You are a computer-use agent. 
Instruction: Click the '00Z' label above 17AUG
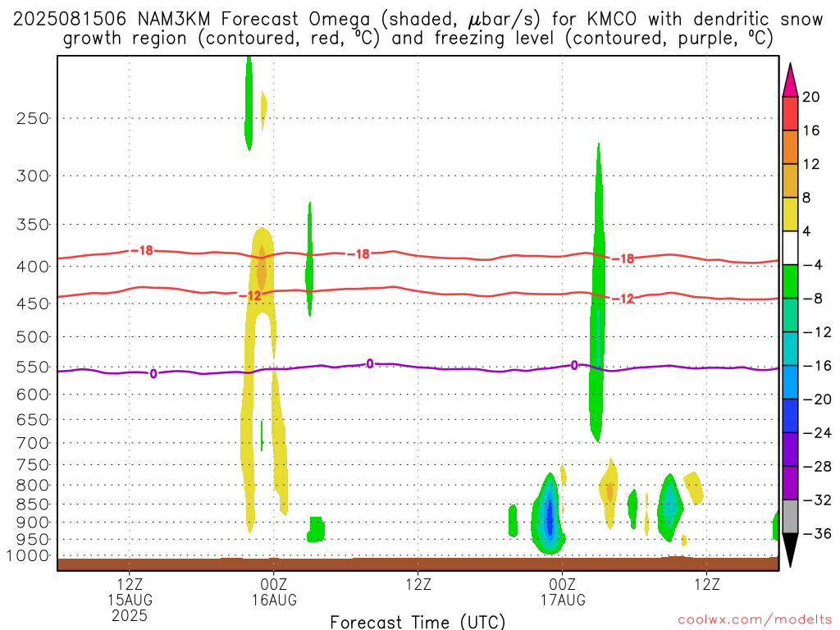[563, 584]
